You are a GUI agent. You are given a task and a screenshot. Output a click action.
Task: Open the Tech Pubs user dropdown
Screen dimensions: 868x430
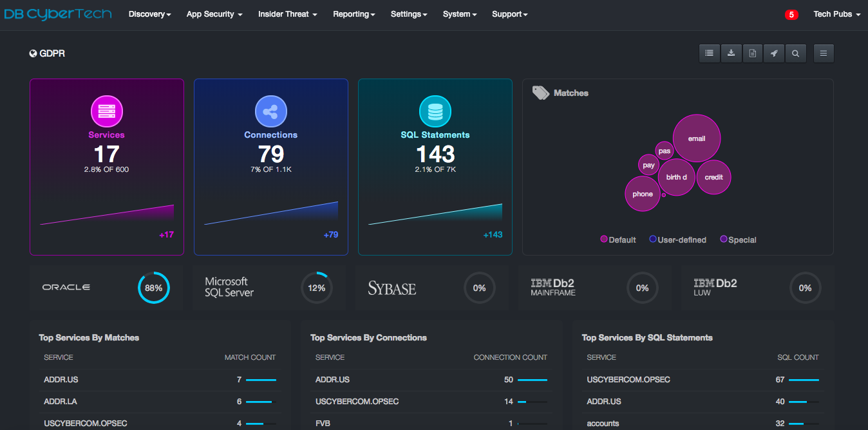(836, 14)
